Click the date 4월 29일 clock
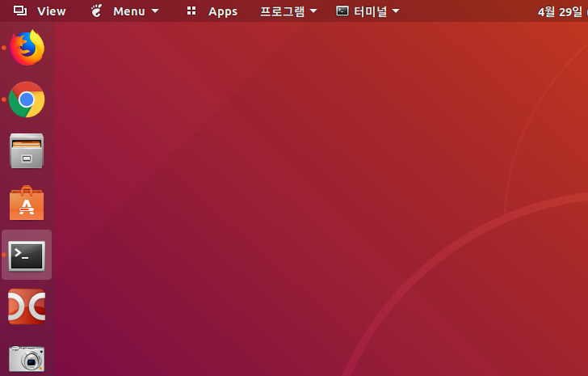 (x=562, y=11)
